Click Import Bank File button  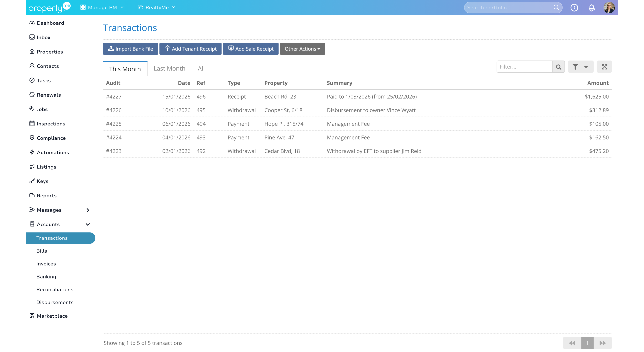130,49
